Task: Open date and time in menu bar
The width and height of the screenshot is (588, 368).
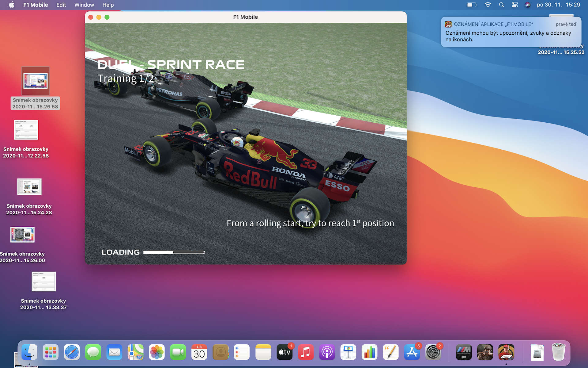Action: (558, 5)
